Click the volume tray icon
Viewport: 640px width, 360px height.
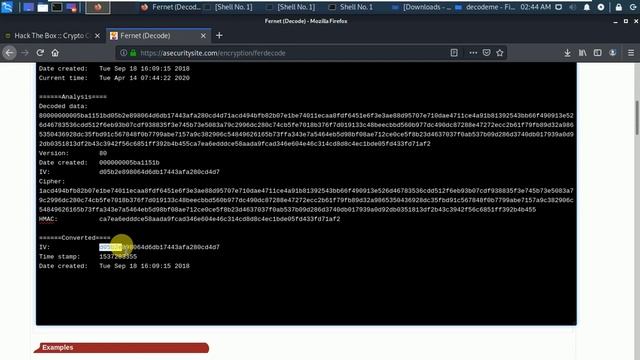click(x=573, y=7)
